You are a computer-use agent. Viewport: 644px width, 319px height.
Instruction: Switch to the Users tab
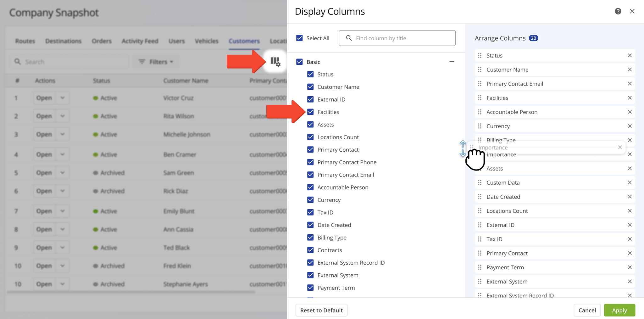176,41
